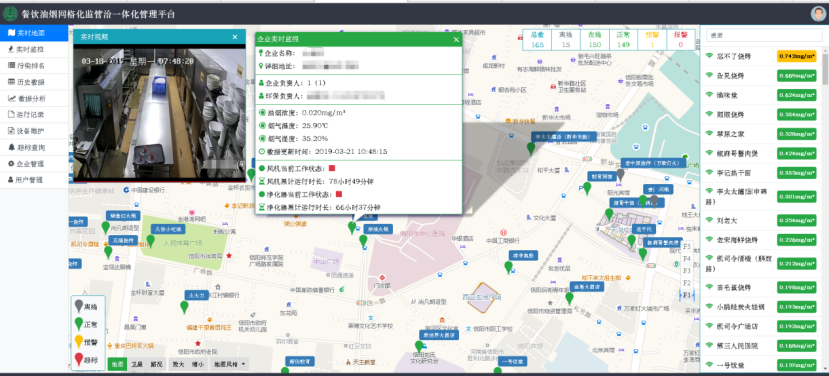Click the search field above restaurant list
The width and height of the screenshot is (829, 376).
[x=764, y=35]
